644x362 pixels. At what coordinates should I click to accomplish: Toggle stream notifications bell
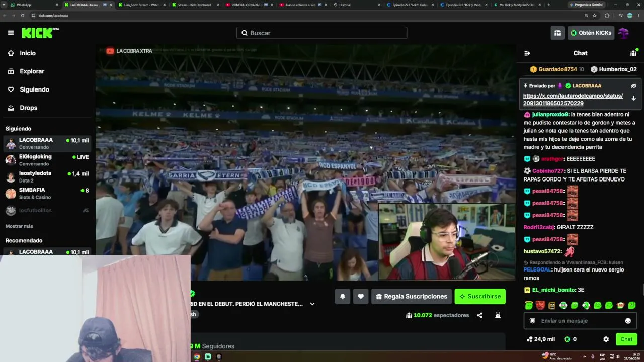343,296
